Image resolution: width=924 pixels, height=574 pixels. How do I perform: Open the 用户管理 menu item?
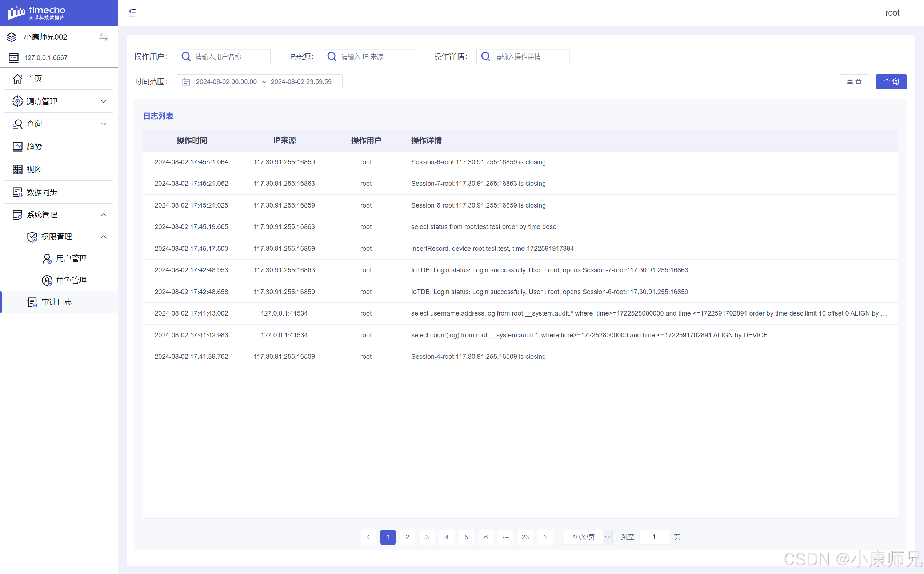tap(59, 259)
